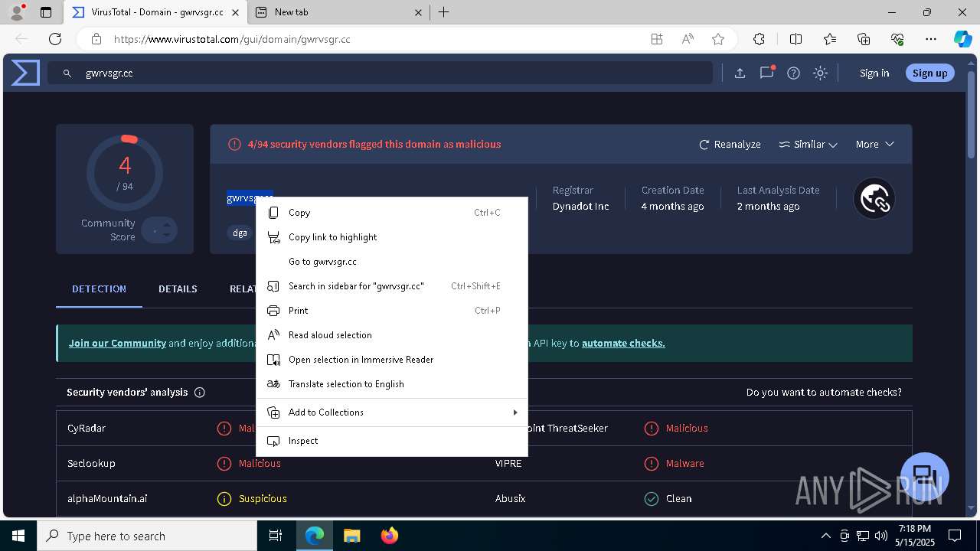The image size is (980, 551).
Task: Open the chat widget button
Action: tap(925, 476)
